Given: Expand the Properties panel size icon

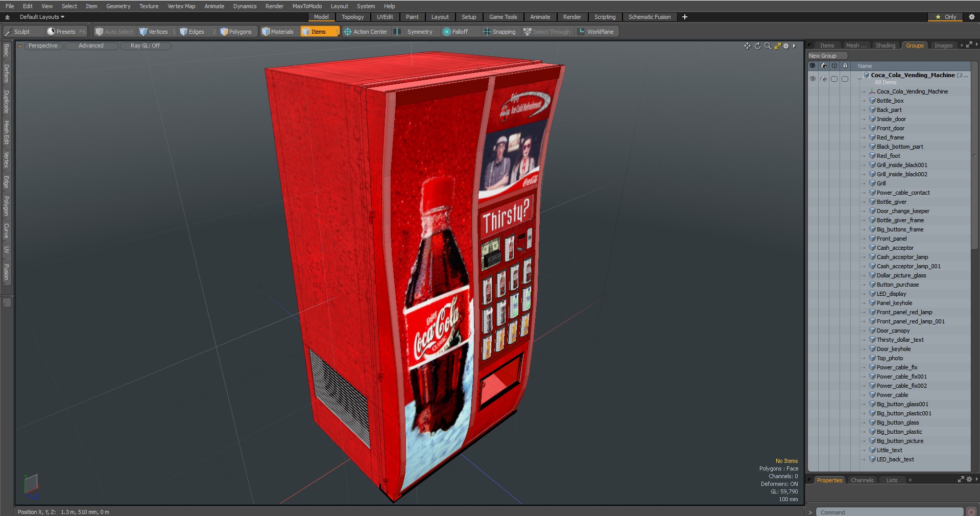Looking at the screenshot, I should click(961, 480).
